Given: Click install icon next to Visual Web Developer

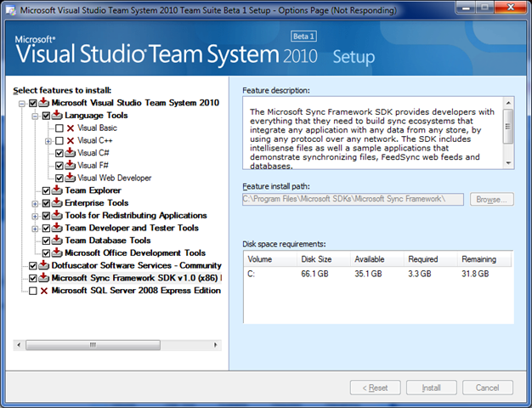Looking at the screenshot, I should click(70, 178).
